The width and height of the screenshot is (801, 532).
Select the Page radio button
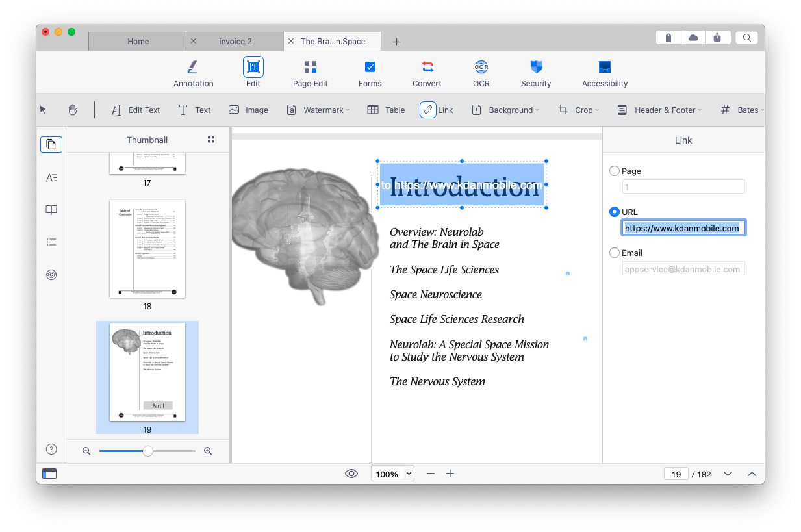(x=615, y=171)
